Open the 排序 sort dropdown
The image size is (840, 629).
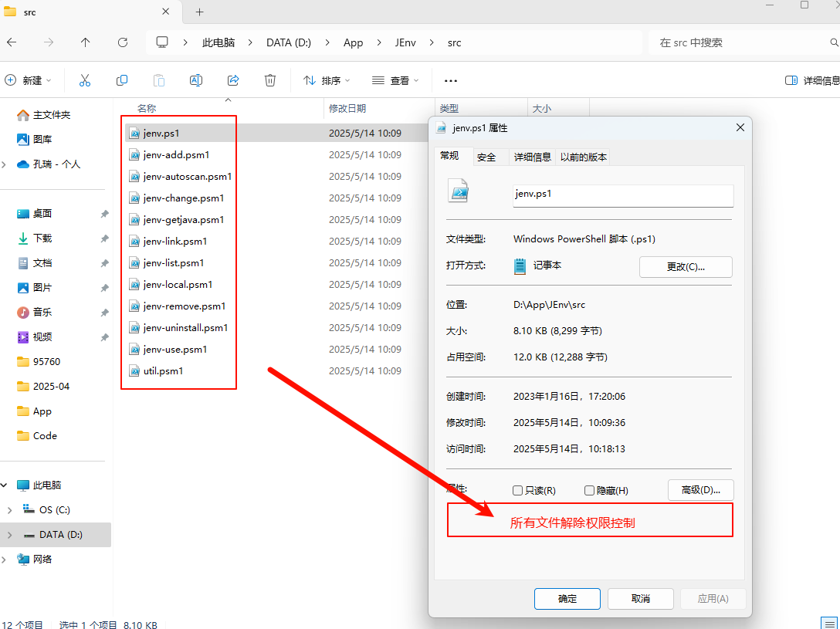(x=327, y=80)
